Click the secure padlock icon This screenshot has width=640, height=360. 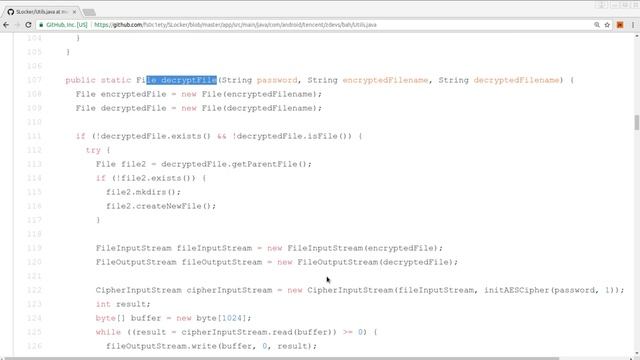[41, 25]
